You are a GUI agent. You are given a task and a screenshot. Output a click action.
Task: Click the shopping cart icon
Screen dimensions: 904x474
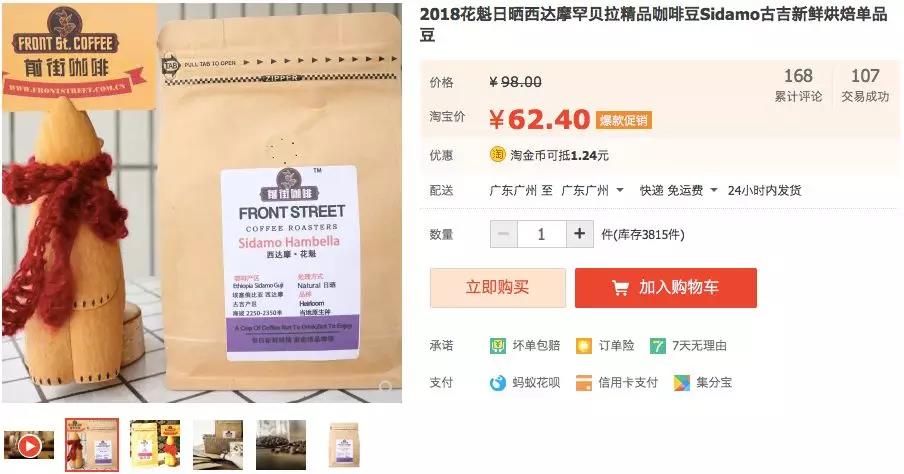click(x=620, y=288)
